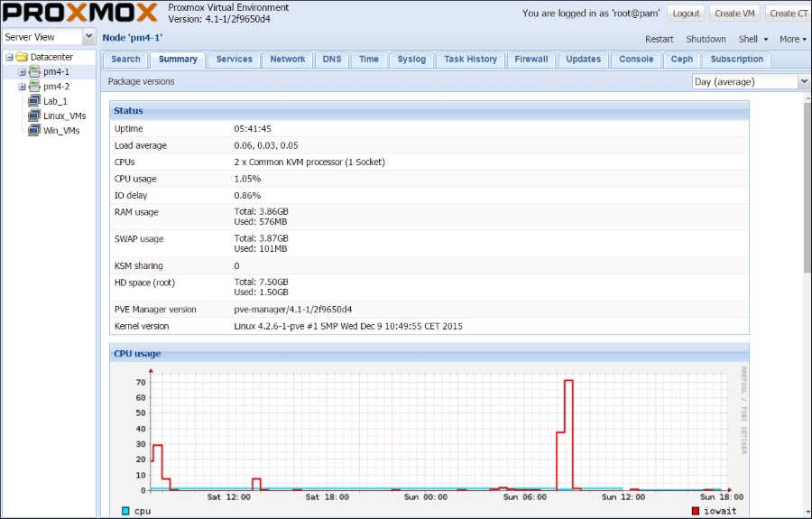Collapse the Datacenter tree node
Screen dimensions: 812x519
[x=9, y=57]
